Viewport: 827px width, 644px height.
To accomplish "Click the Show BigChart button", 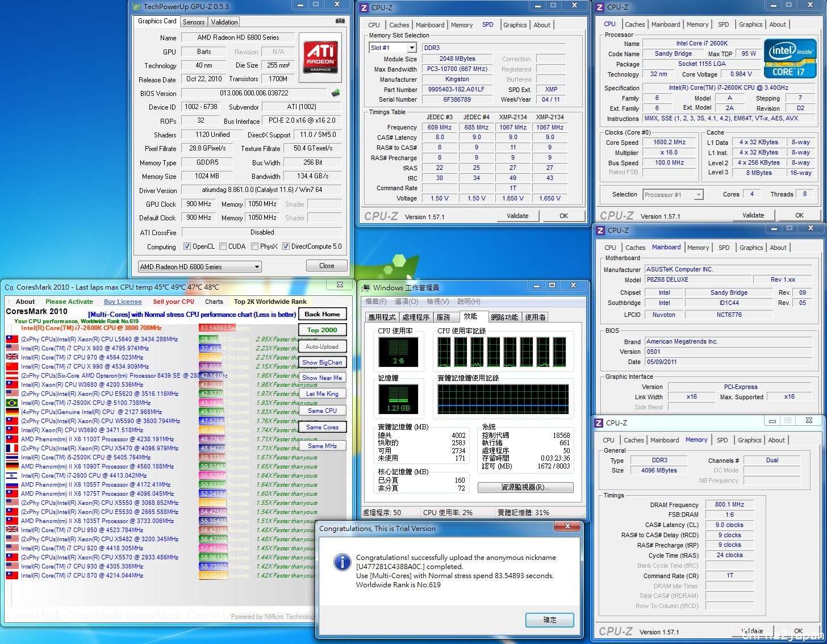I will click(x=322, y=362).
